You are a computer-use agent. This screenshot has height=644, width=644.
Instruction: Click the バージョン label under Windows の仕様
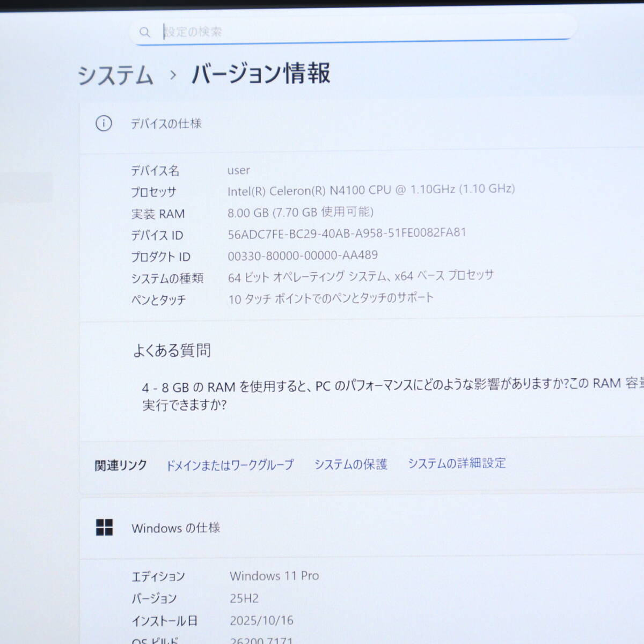154,598
